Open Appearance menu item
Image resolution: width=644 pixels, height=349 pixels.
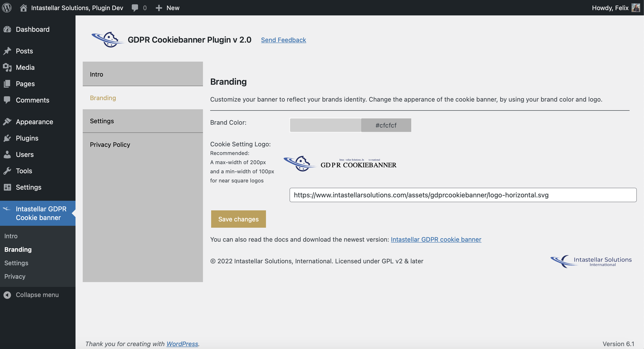coord(38,122)
